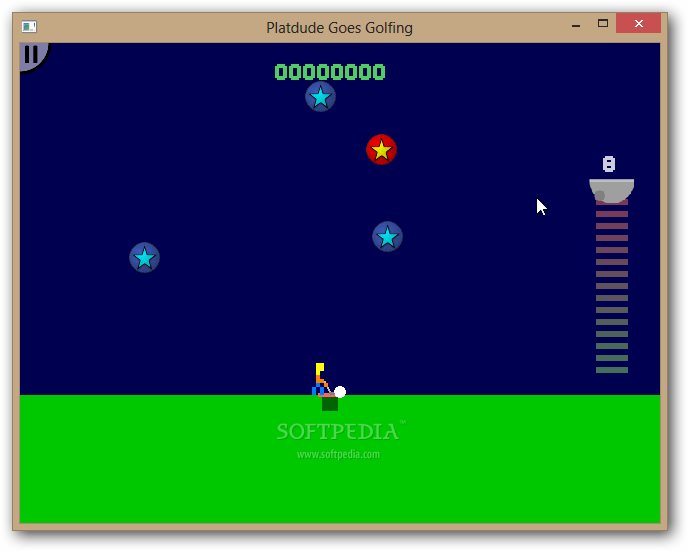Click the Platdude golfer character

[x=320, y=379]
